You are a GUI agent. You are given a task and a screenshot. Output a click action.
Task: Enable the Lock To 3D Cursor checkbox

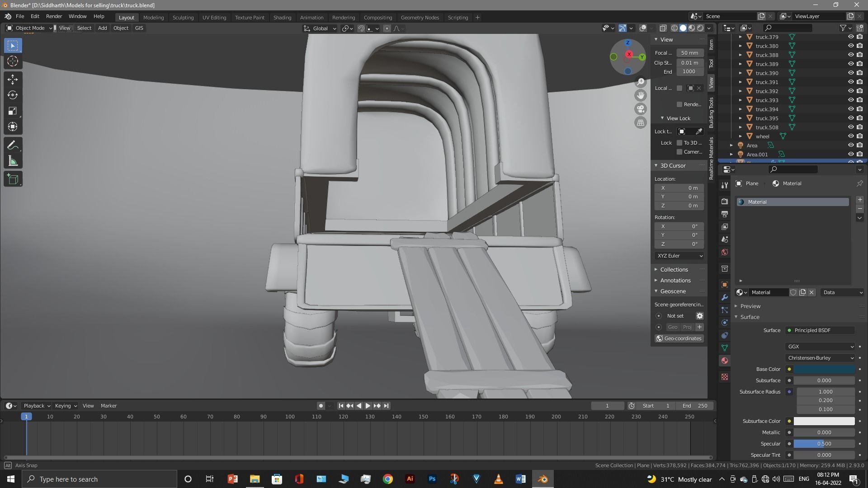679,143
